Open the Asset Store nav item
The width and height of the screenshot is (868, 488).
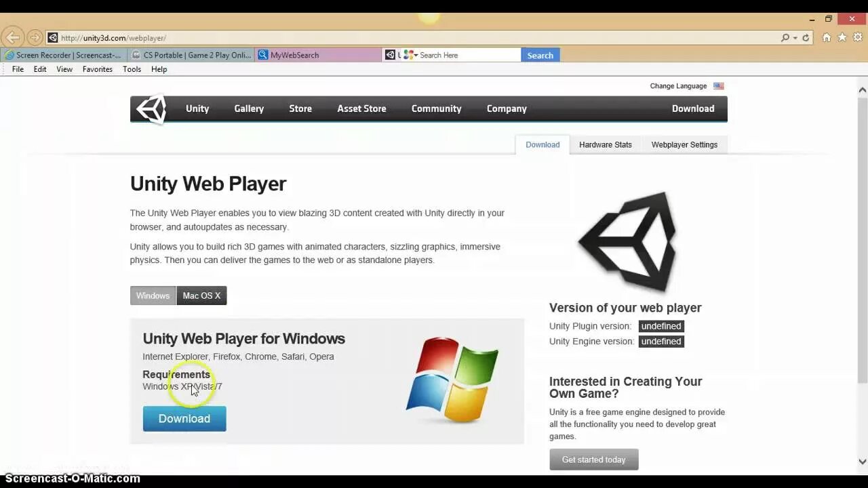361,108
